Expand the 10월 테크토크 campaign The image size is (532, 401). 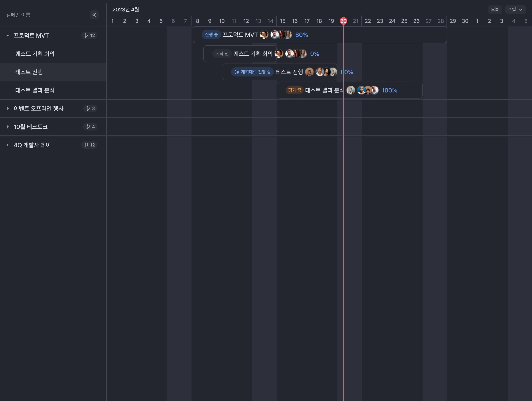(8, 127)
